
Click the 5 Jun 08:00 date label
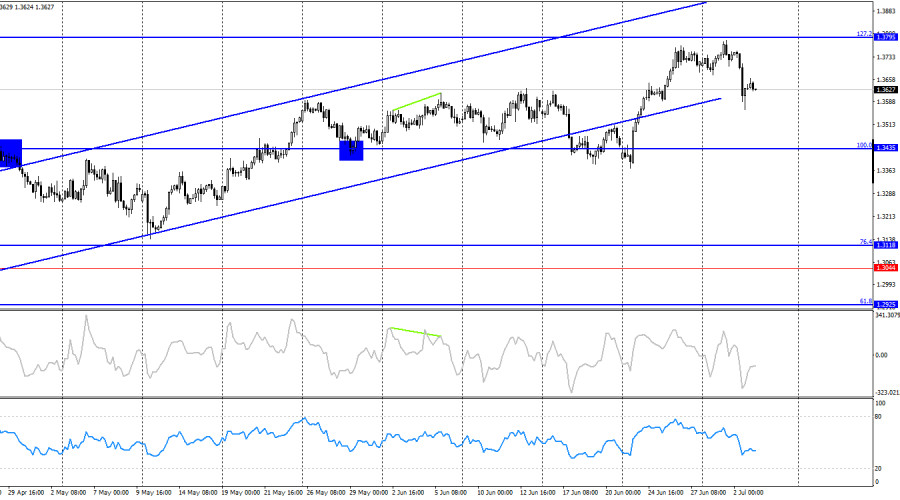tap(451, 493)
